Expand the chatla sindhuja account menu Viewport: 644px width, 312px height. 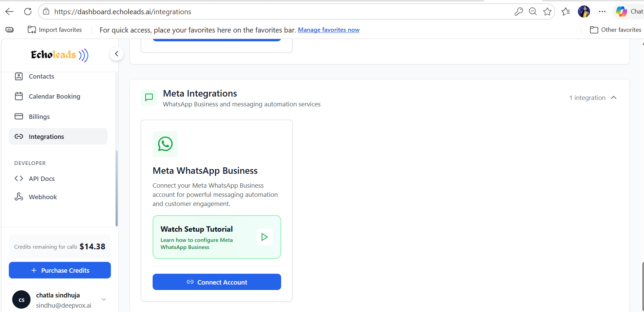tap(103, 299)
